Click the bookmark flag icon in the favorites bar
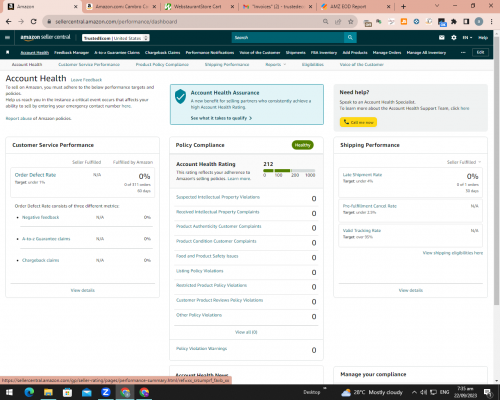 click(8, 52)
